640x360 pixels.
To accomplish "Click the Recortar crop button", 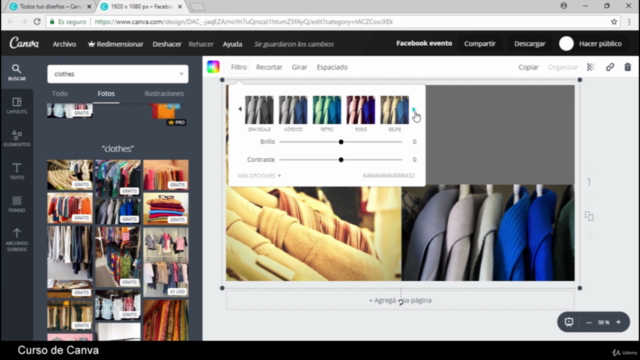I will 269,67.
